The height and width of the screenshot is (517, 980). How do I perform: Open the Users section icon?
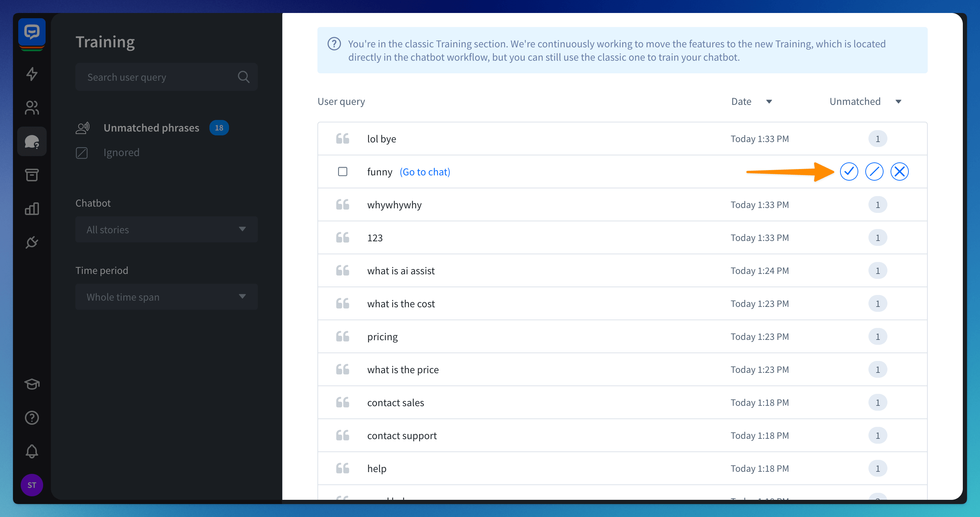[32, 108]
